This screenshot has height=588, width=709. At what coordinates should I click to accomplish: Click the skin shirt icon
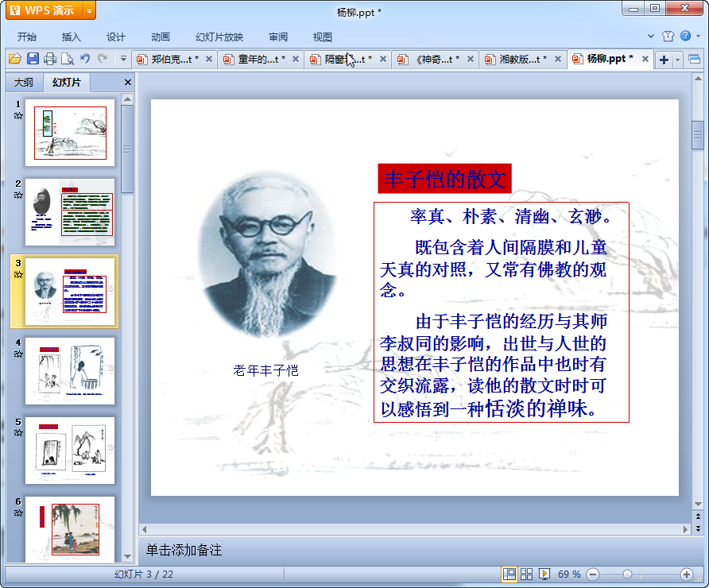point(668,37)
